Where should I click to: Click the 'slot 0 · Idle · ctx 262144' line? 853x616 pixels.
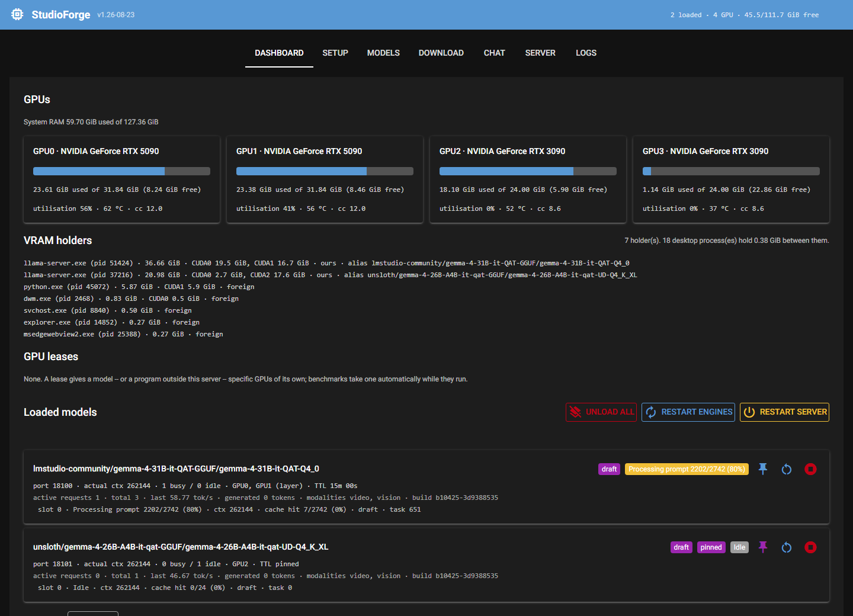click(165, 588)
